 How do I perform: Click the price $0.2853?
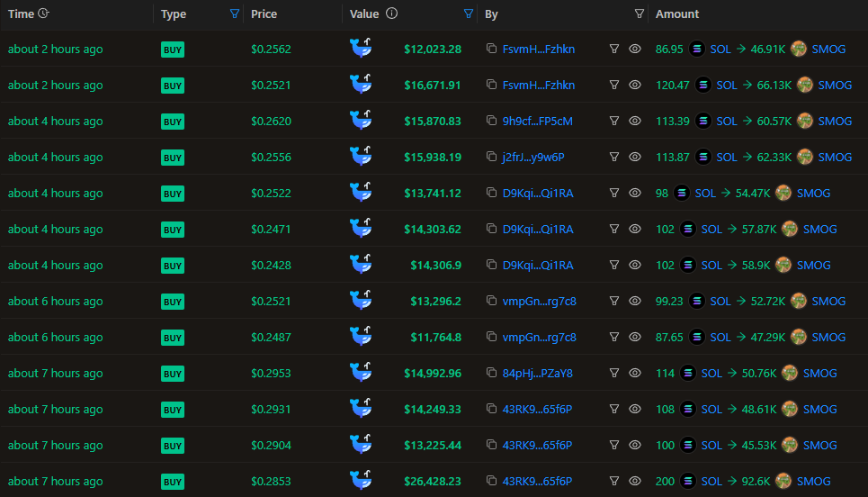271,482
